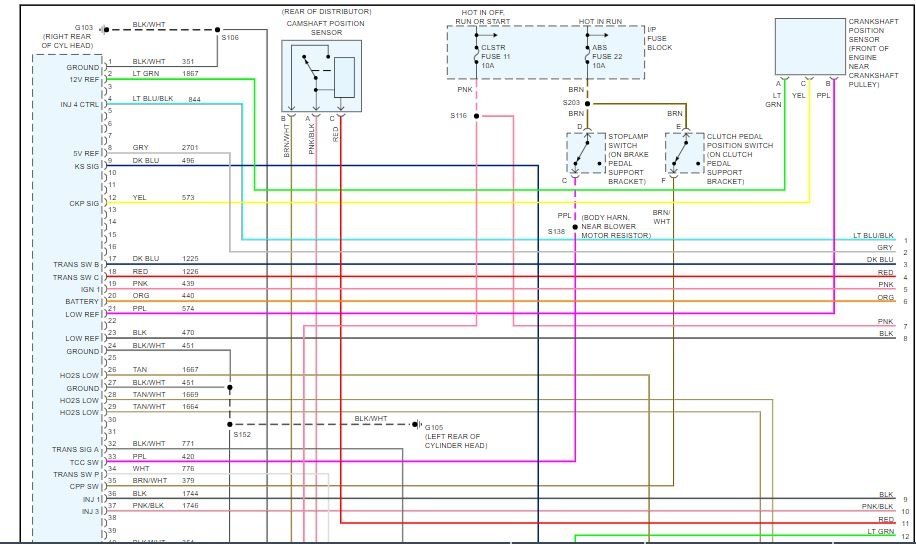The width and height of the screenshot is (916, 544).
Task: Select circuit number 574
Action: point(188,309)
